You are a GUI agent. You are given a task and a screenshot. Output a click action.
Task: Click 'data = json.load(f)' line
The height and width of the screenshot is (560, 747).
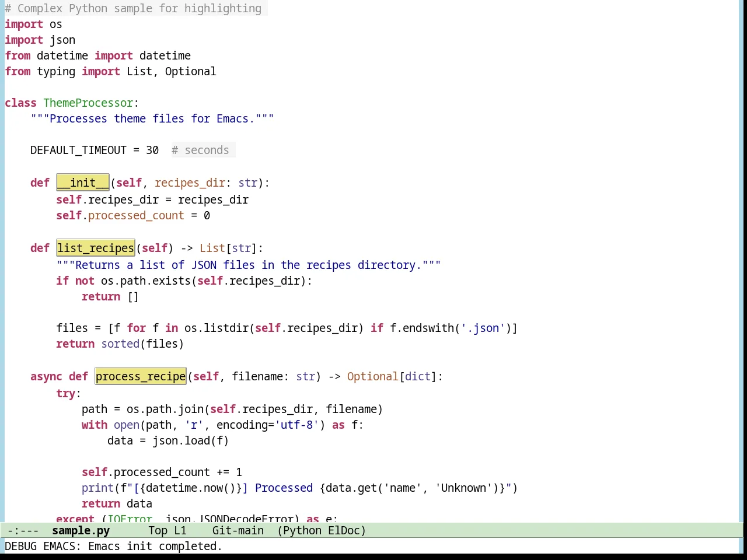coord(168,440)
